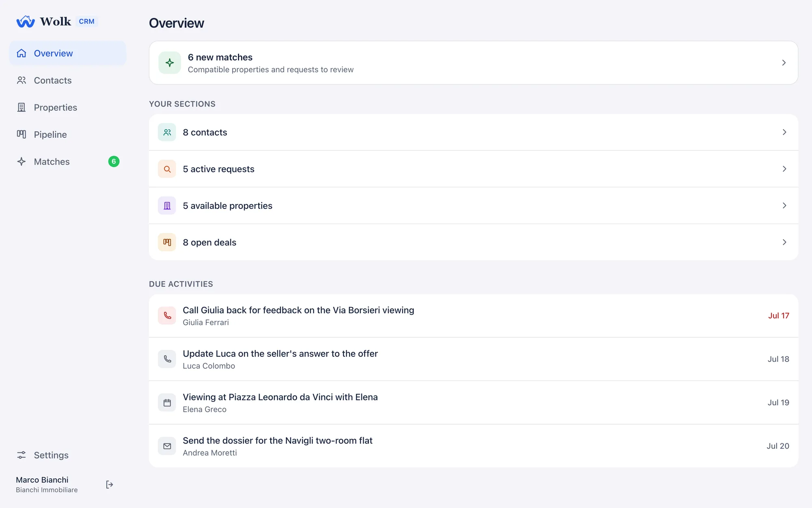Click the due date Jul 20
812x508 pixels.
(x=778, y=446)
